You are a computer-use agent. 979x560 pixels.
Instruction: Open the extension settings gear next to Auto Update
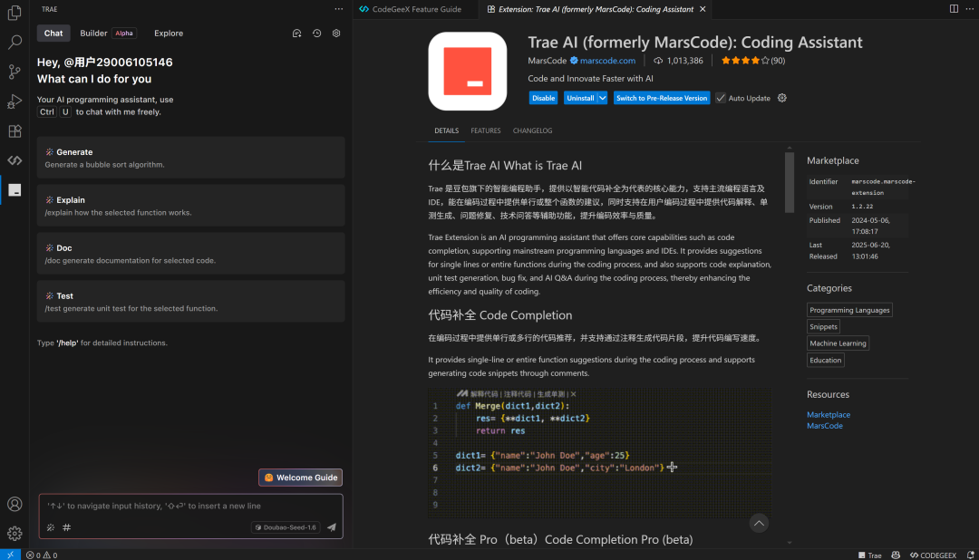click(x=781, y=98)
